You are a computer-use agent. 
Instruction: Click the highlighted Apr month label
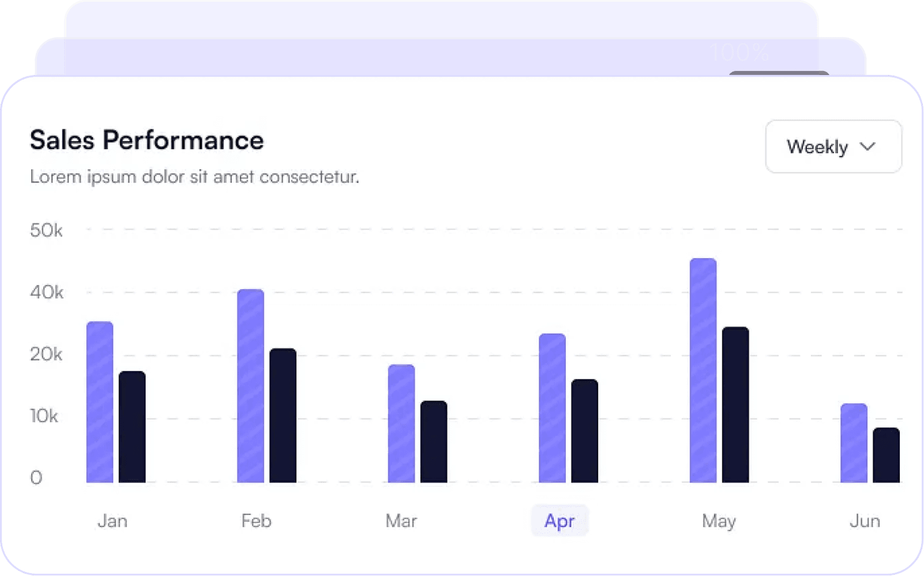(x=560, y=521)
